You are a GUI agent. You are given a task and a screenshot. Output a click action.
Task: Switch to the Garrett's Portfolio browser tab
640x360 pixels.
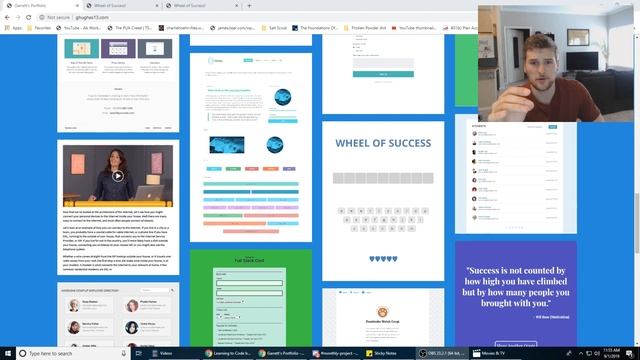(x=41, y=6)
